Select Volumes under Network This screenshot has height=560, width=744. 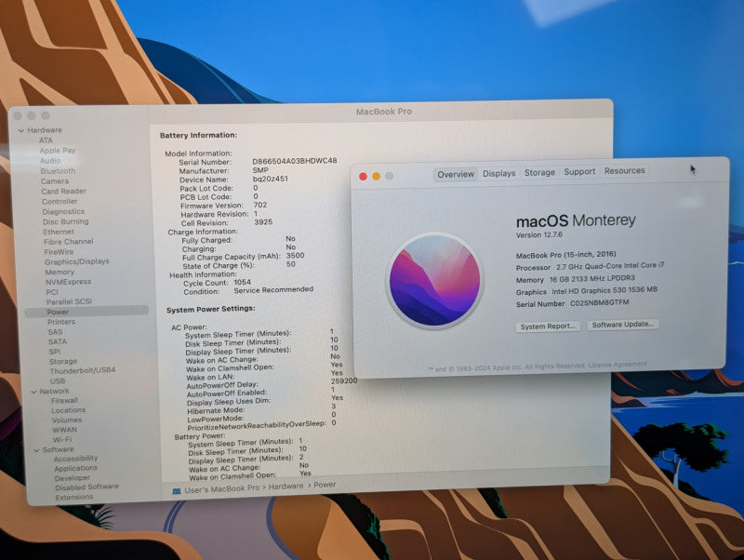[x=67, y=420]
